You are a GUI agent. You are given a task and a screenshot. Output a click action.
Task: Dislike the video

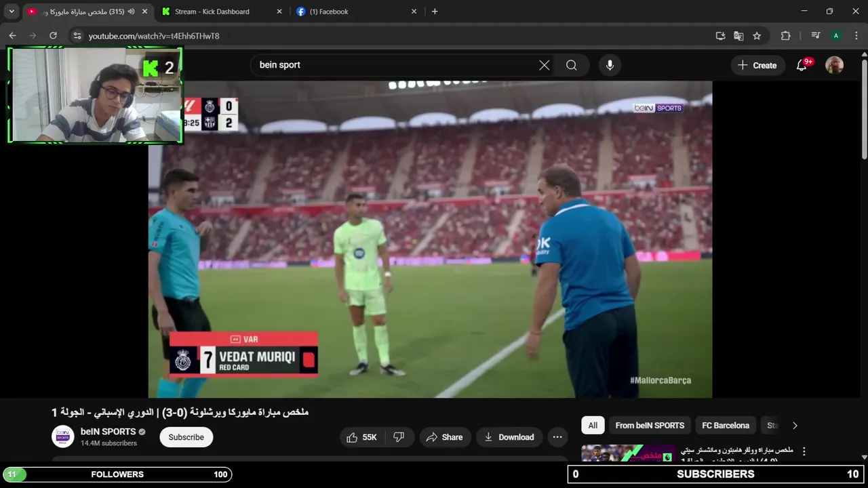(399, 437)
